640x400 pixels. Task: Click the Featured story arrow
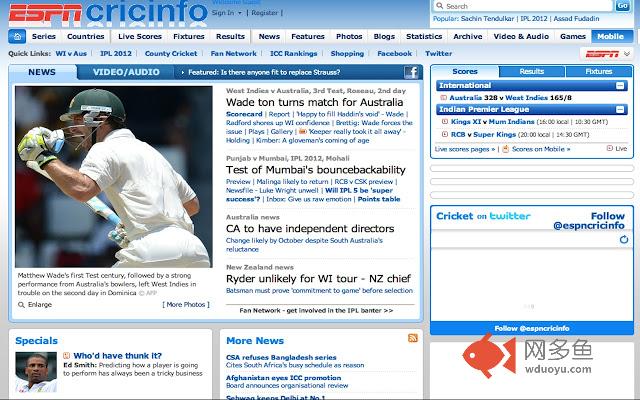click(x=182, y=72)
